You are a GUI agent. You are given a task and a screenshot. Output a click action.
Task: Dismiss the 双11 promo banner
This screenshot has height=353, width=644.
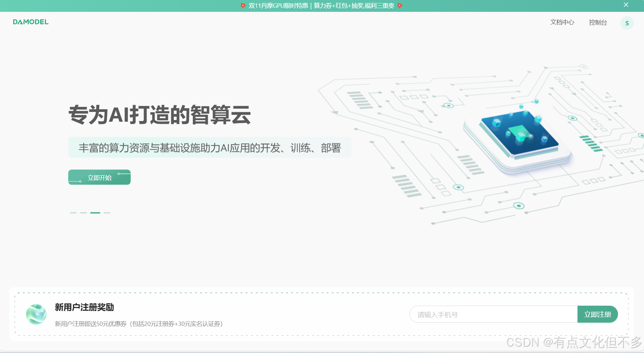pos(625,5)
